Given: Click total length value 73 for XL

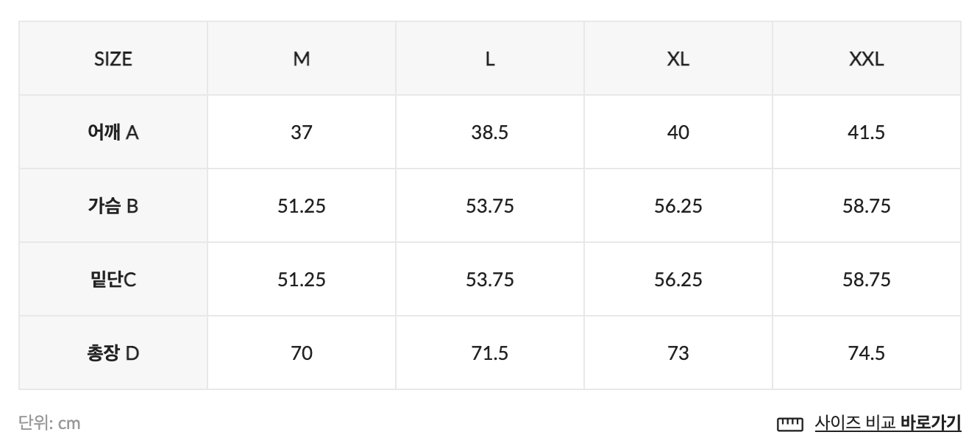Looking at the screenshot, I should [x=678, y=353].
